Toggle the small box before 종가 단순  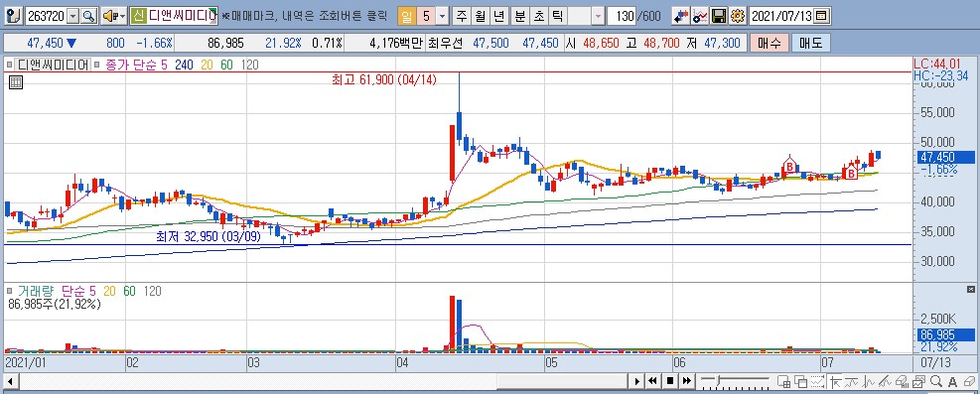click(98, 64)
